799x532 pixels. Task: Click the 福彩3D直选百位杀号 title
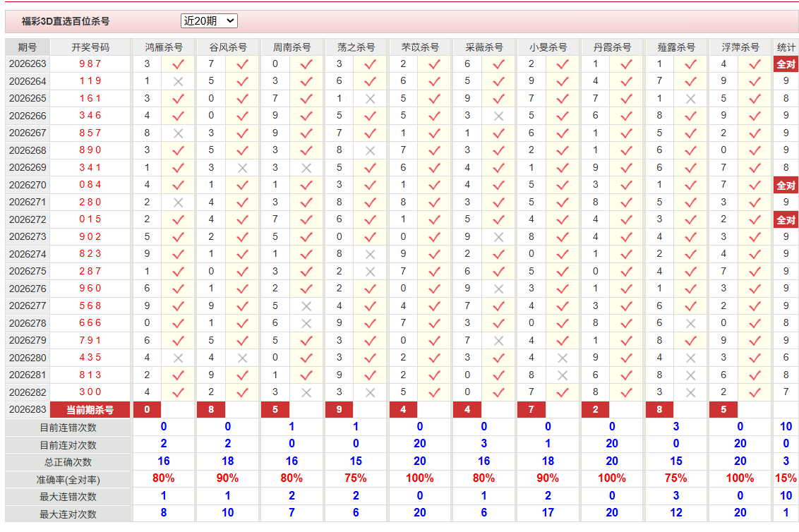click(65, 21)
